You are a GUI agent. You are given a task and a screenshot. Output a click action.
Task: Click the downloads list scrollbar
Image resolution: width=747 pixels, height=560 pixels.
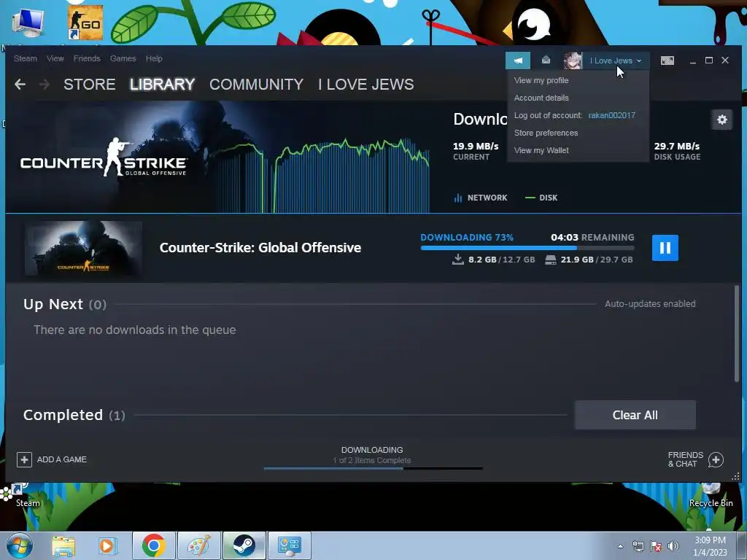737,333
